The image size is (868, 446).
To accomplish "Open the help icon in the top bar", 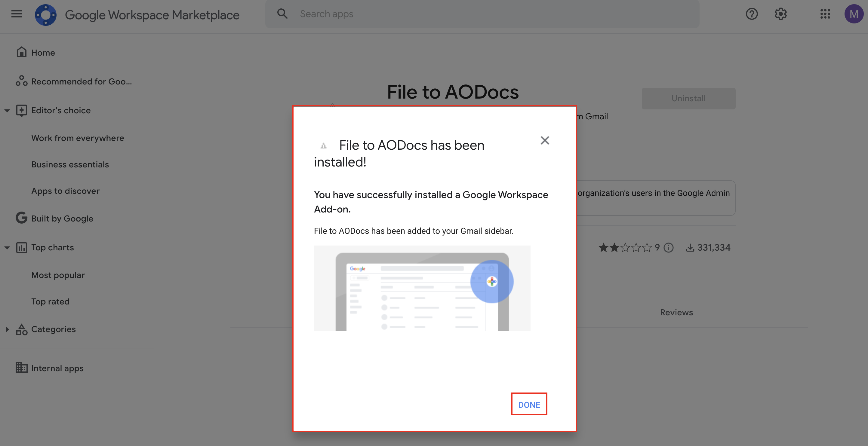I will coord(751,14).
